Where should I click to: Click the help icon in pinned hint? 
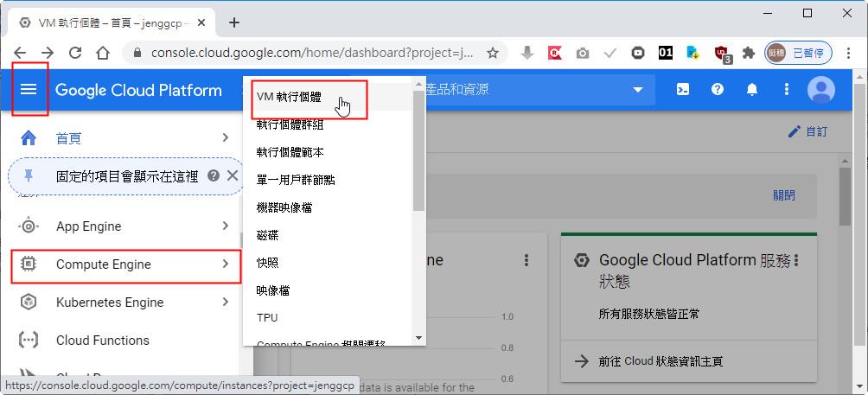click(214, 176)
